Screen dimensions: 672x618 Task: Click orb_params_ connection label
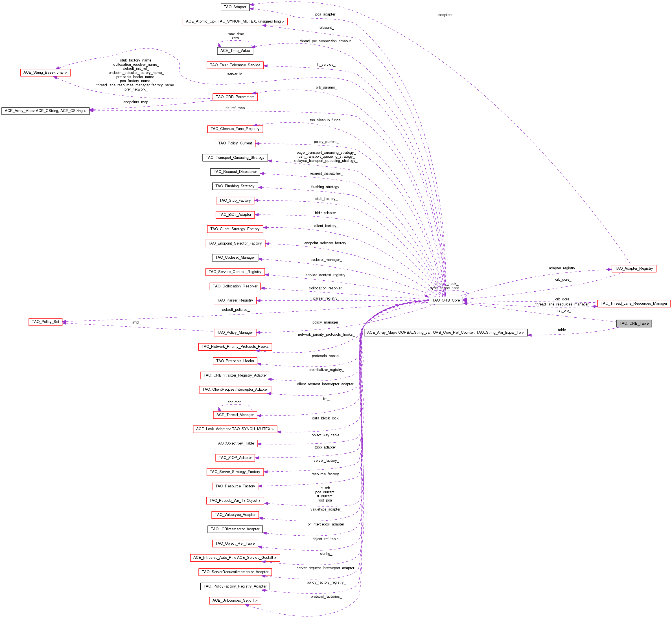coord(325,88)
